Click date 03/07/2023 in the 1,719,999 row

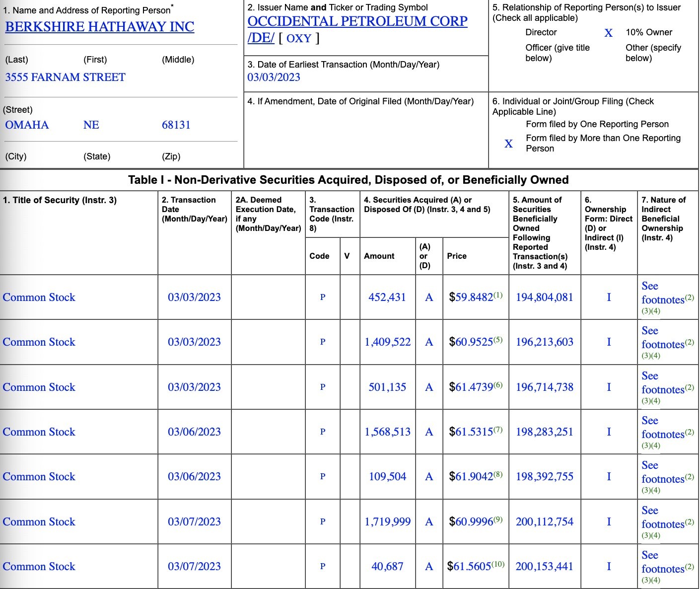(194, 522)
